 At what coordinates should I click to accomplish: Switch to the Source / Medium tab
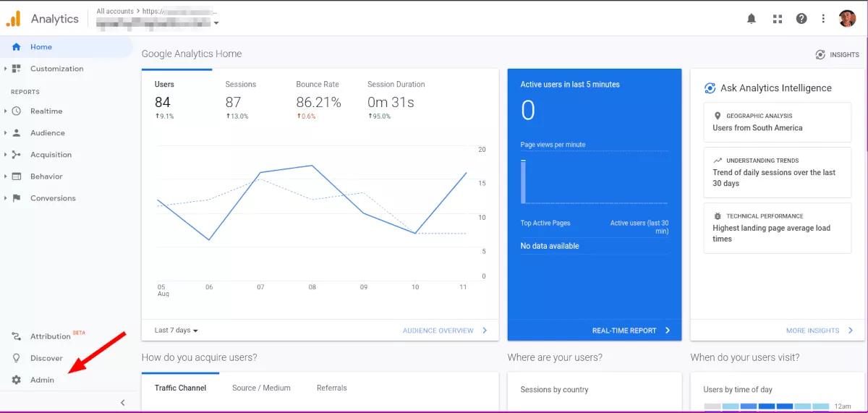pos(261,388)
